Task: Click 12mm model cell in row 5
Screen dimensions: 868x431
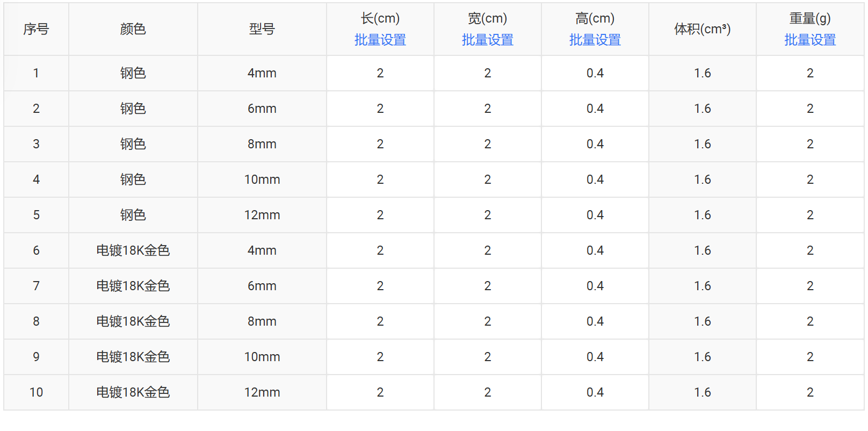Action: [262, 215]
